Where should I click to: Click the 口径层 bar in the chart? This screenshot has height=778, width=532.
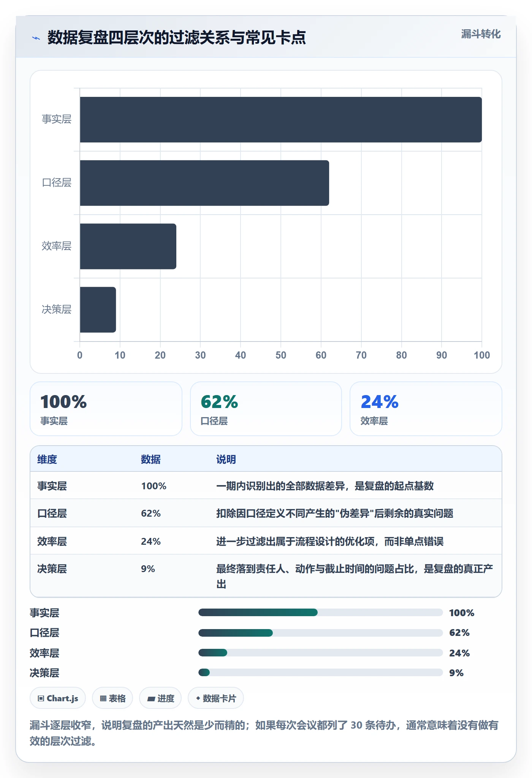(x=204, y=183)
